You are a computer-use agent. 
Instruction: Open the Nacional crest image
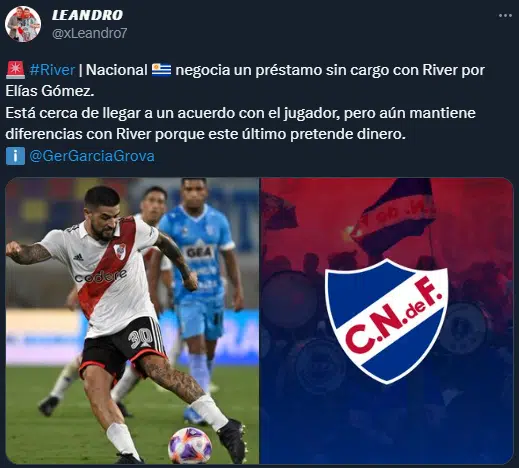pyautogui.click(x=387, y=320)
